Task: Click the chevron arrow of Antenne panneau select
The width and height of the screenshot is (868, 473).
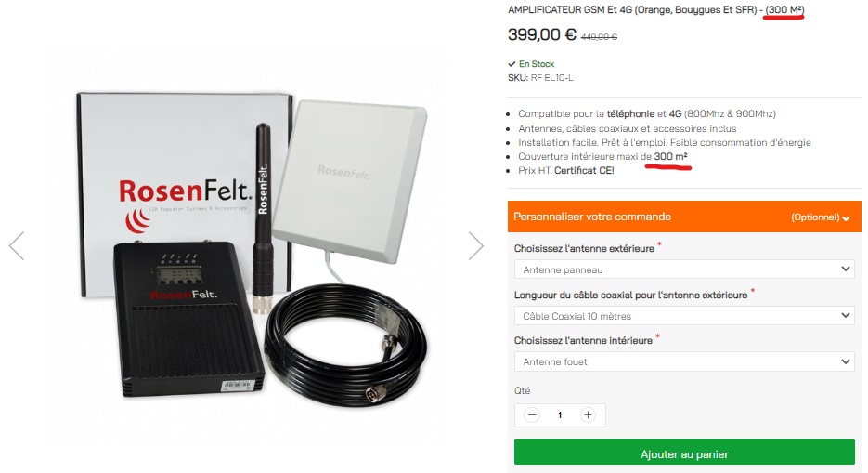Action: (846, 269)
